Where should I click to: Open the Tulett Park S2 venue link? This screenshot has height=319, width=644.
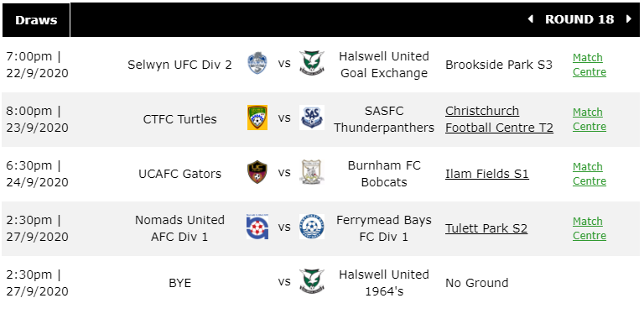(486, 228)
